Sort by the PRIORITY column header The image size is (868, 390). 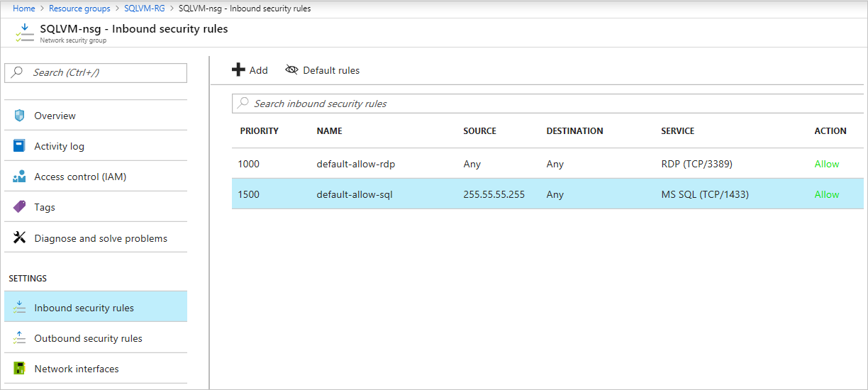coord(259,131)
